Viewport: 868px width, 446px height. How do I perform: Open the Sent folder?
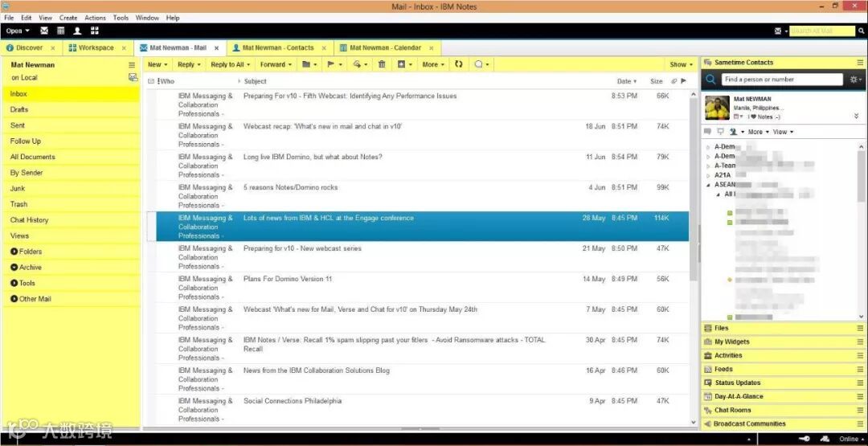pos(71,125)
